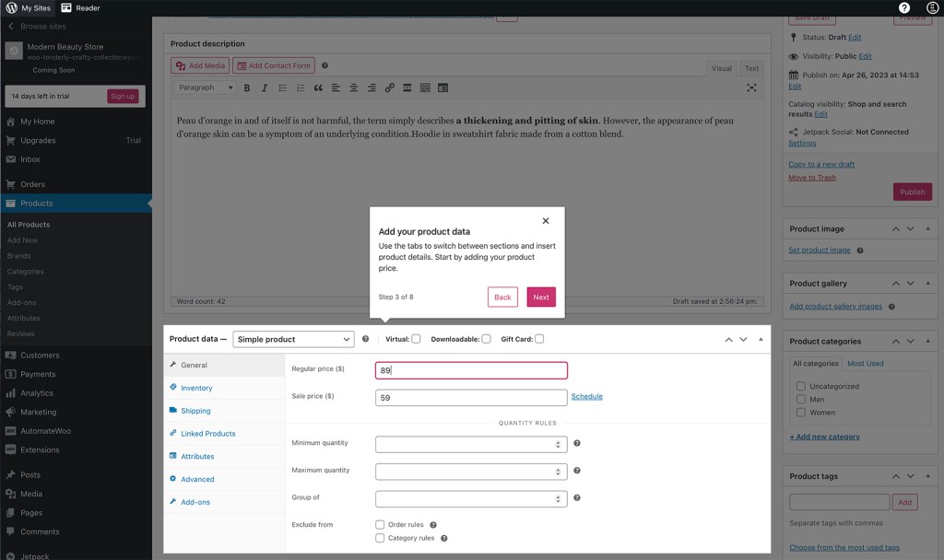
Task: Check Exclude from Category rules
Action: tap(380, 538)
